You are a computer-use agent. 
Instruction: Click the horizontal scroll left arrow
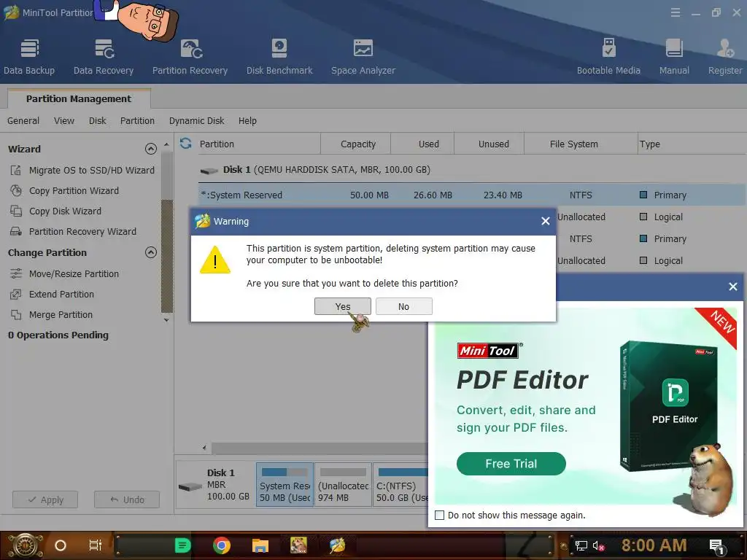204,448
